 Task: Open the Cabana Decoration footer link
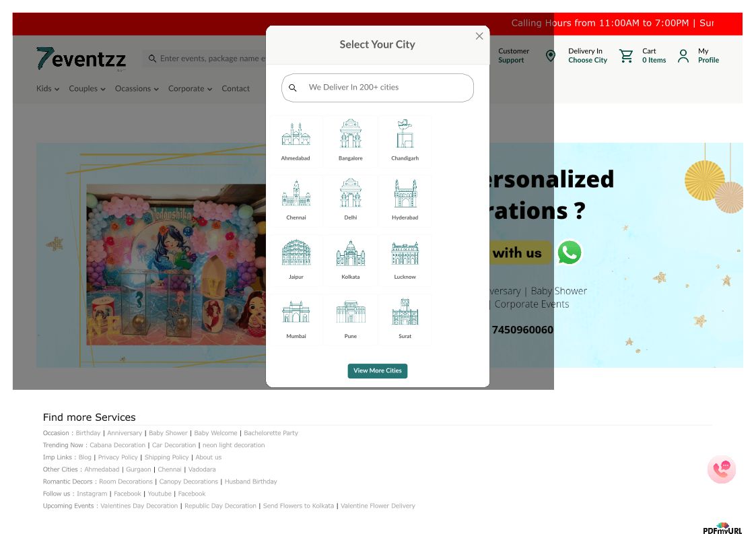[x=117, y=445]
